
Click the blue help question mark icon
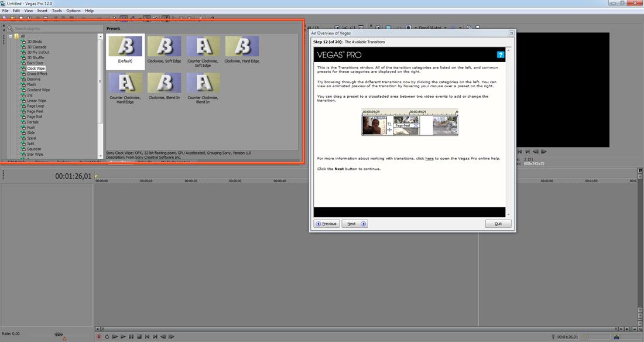500,54
